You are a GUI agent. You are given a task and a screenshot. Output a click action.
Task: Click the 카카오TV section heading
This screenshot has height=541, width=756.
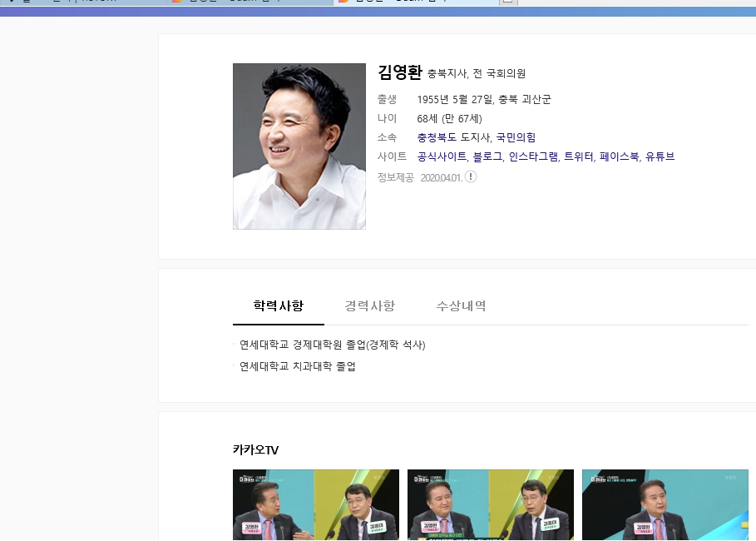coord(255,449)
